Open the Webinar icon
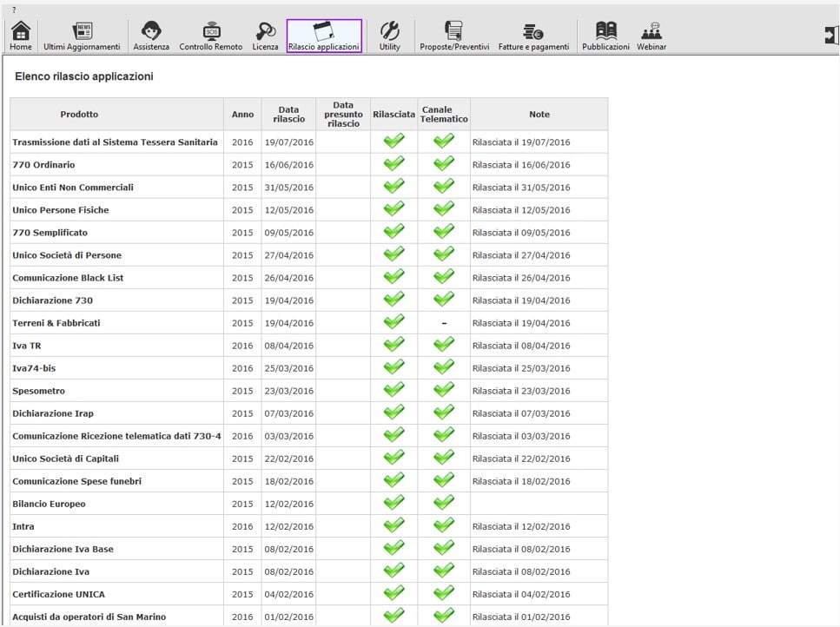The image size is (840, 627). (651, 36)
